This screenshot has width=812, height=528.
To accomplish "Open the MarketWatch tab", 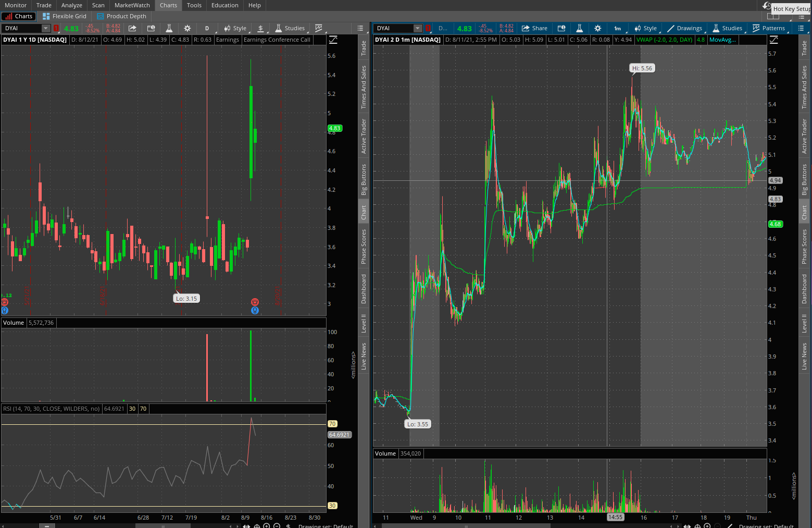I will click(132, 5).
